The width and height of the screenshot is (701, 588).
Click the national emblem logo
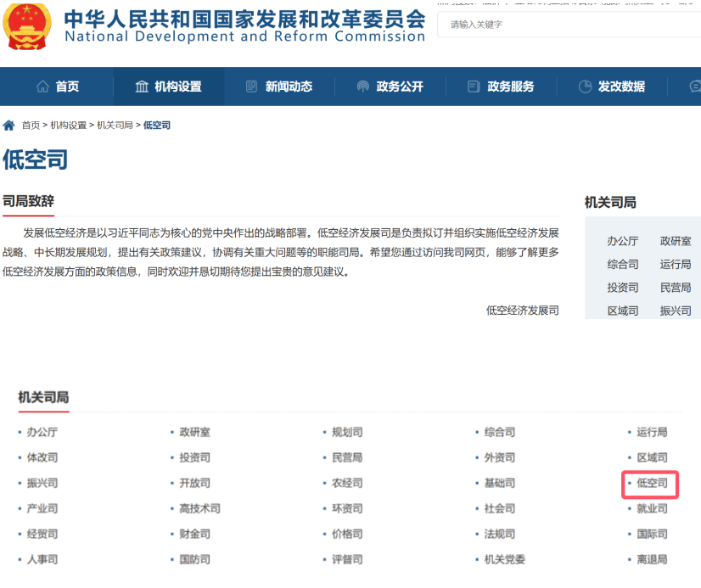27,27
